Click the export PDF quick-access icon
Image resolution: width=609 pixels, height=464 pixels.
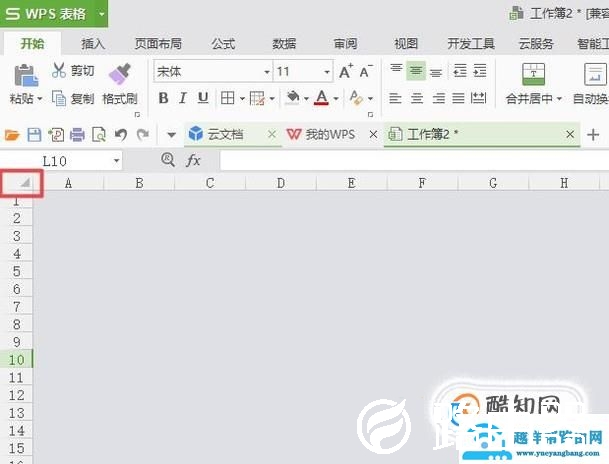[x=56, y=135]
